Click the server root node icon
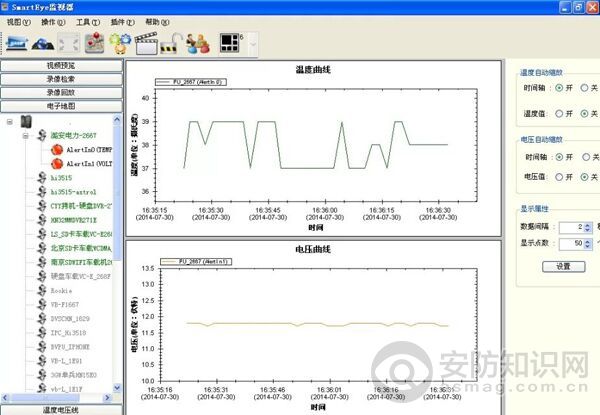600x415 pixels. [26, 122]
